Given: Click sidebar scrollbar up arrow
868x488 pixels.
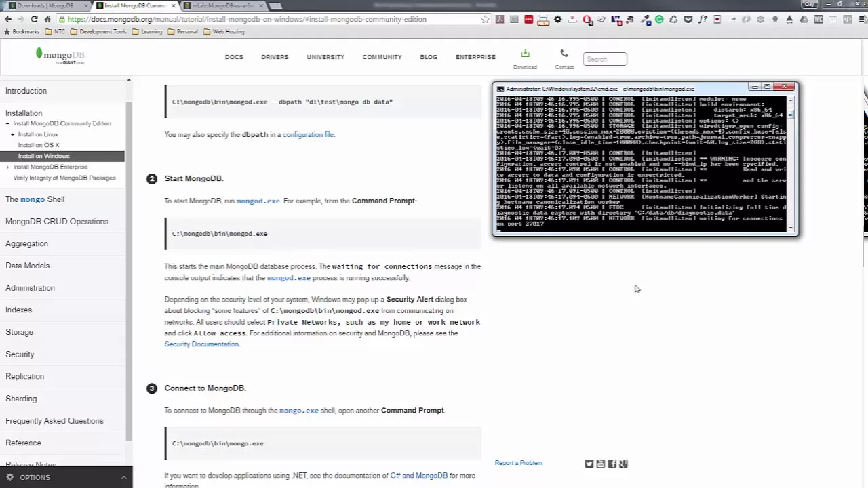Looking at the screenshot, I should point(129,81).
